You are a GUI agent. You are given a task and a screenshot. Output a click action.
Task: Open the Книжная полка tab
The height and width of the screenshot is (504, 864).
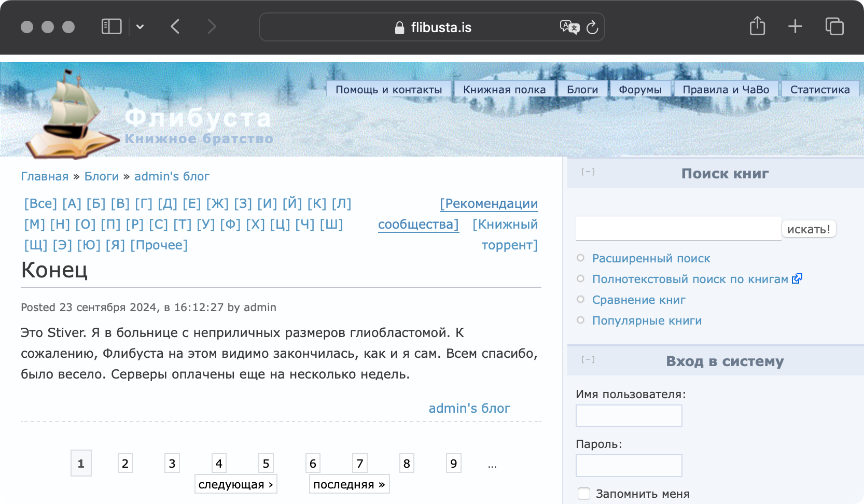(504, 90)
